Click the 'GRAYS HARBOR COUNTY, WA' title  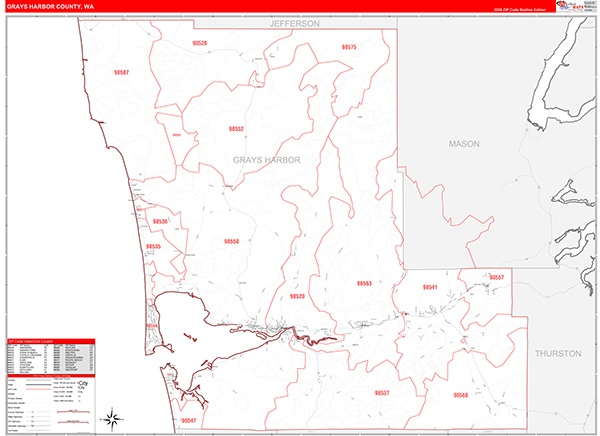(50, 7)
